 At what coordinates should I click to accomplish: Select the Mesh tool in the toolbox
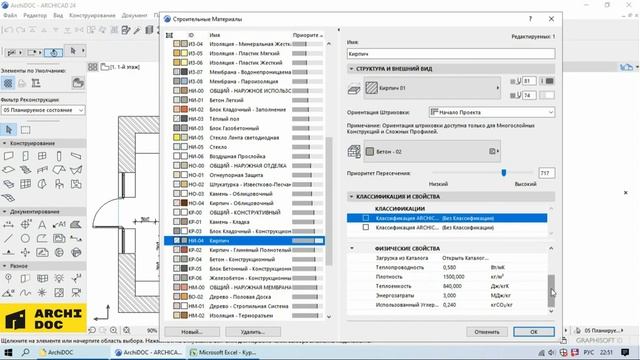(9, 198)
